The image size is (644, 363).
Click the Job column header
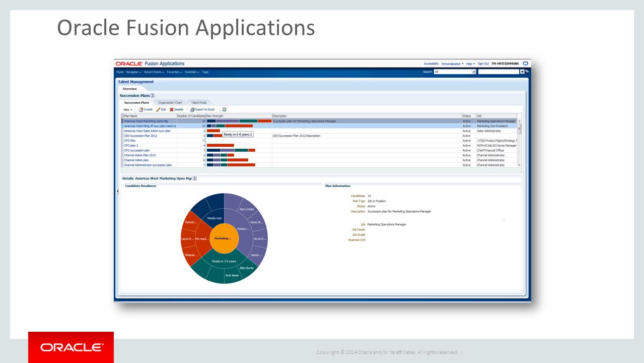click(496, 116)
